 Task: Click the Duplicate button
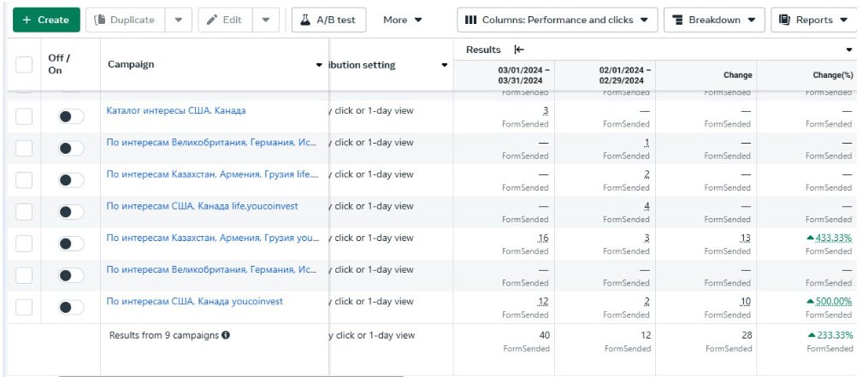[x=124, y=20]
